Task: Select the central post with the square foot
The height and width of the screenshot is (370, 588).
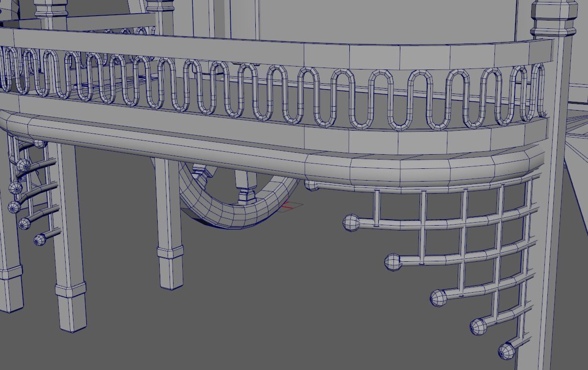Action: (169, 224)
